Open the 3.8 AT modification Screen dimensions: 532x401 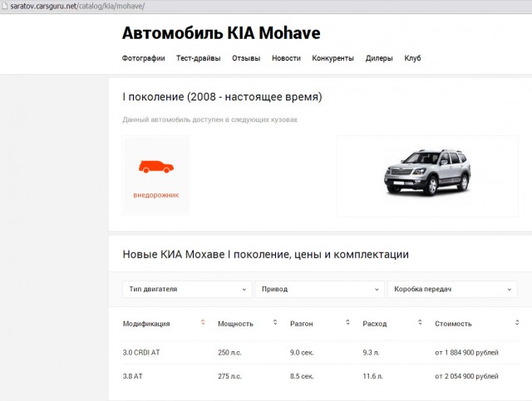tap(133, 376)
